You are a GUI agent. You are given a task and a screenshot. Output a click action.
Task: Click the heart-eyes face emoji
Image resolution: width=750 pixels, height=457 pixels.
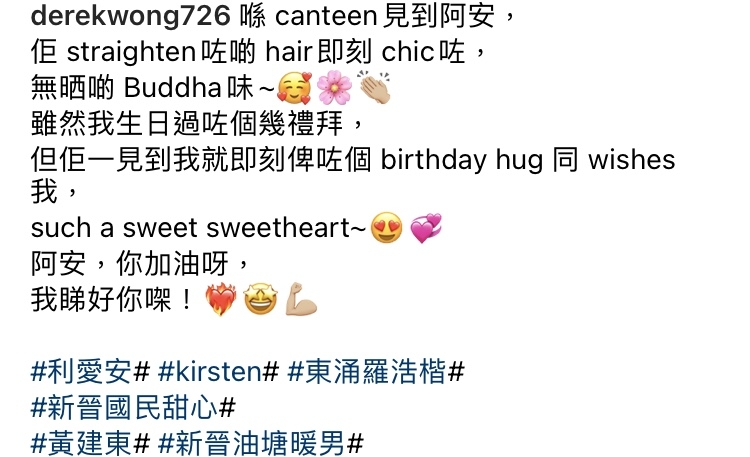click(x=386, y=228)
